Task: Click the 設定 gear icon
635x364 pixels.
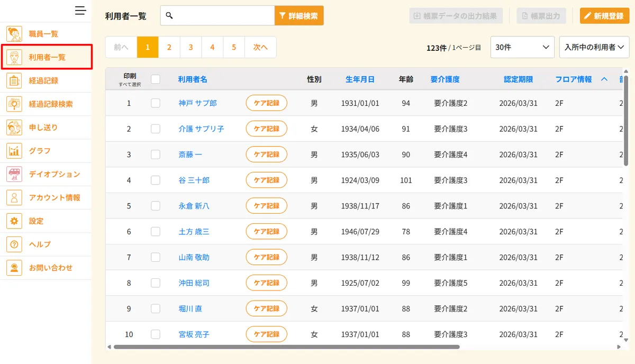Action: (14, 221)
